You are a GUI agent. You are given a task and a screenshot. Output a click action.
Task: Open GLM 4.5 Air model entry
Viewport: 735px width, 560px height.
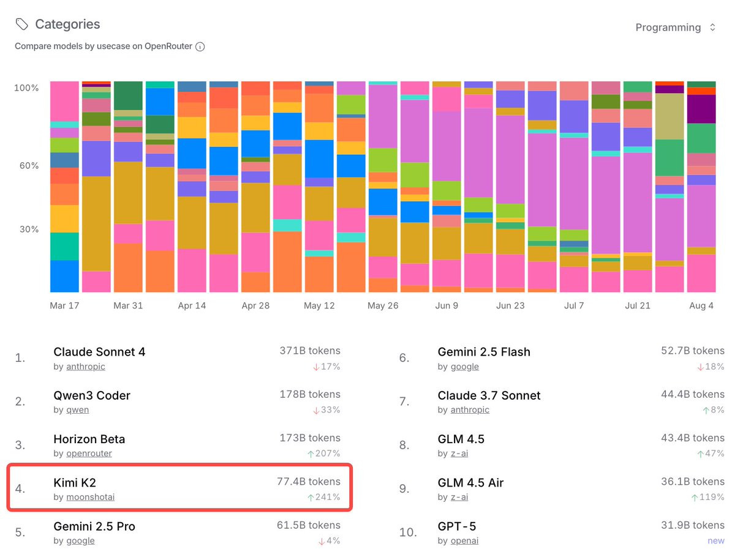point(470,483)
